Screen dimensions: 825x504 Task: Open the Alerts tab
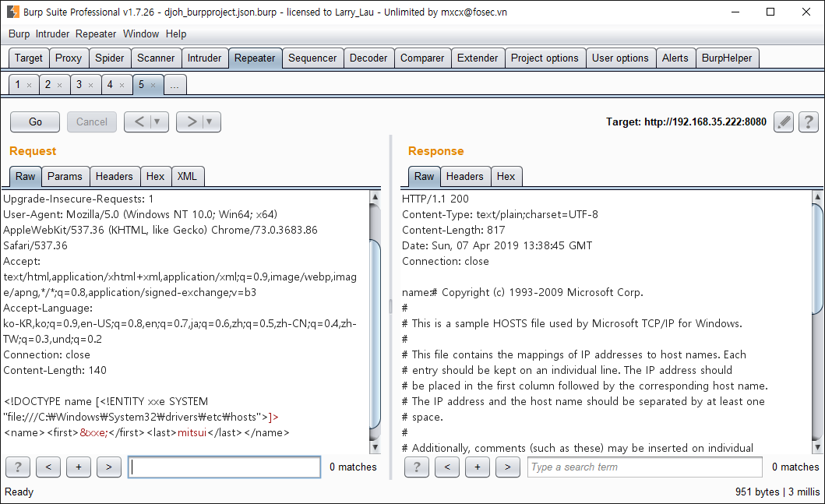(x=675, y=58)
